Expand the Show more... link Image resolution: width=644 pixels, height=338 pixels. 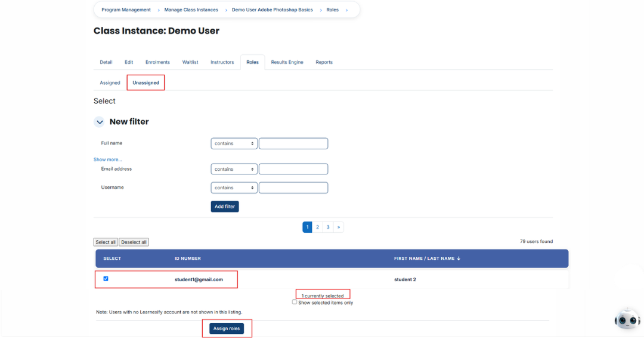click(x=107, y=159)
